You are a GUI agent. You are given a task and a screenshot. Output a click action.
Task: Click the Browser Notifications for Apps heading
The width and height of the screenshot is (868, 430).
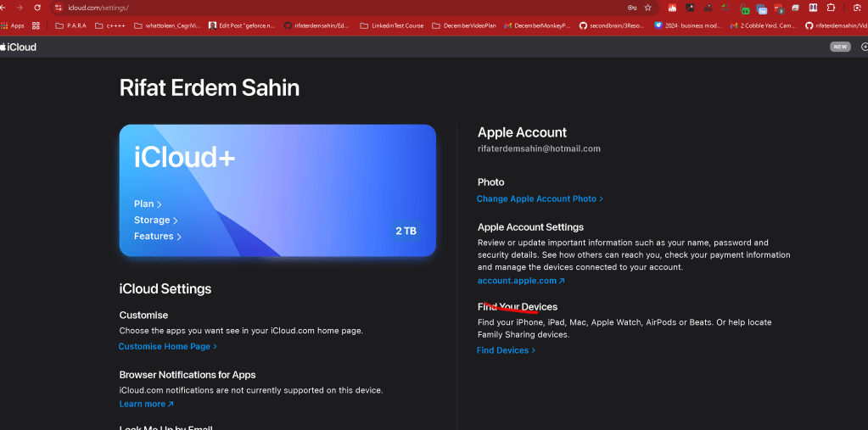[x=188, y=375]
